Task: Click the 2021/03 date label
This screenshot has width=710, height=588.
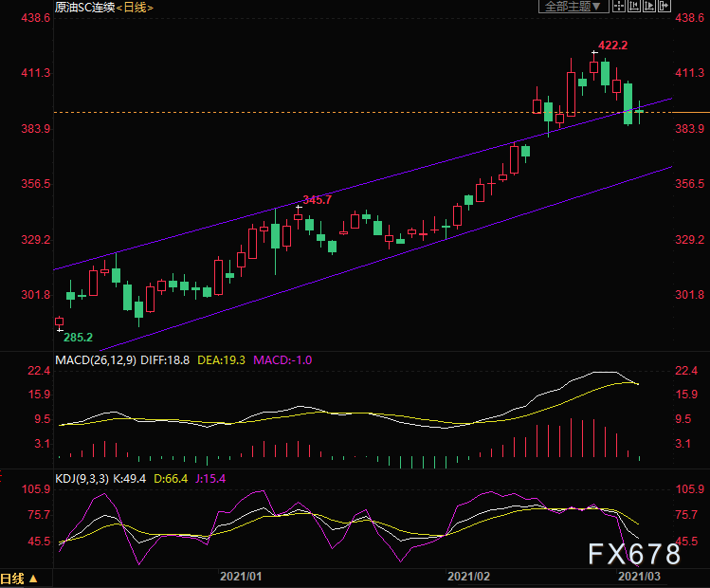Action: [639, 577]
